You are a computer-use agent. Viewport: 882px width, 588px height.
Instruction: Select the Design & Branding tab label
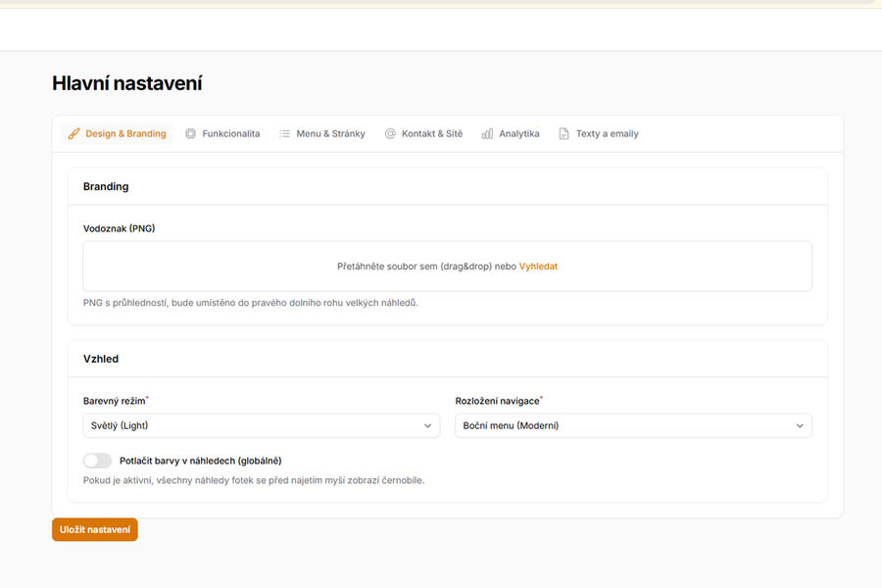125,133
